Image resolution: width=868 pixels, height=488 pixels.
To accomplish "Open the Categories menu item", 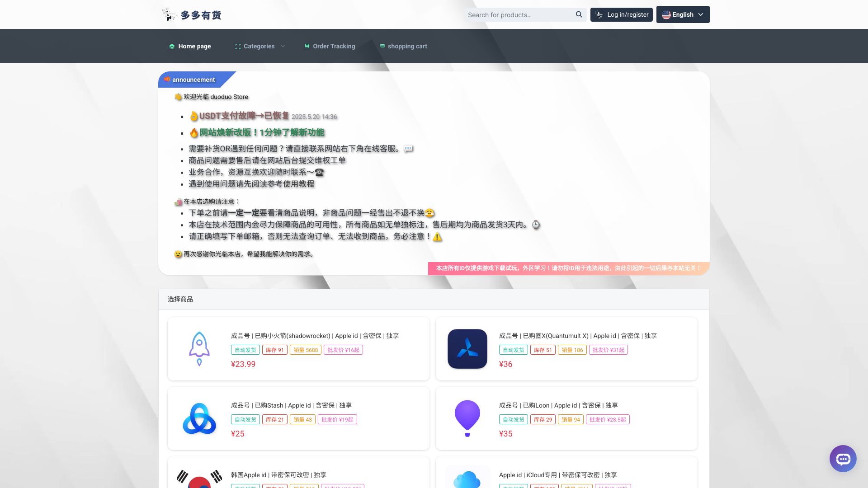I will 259,46.
